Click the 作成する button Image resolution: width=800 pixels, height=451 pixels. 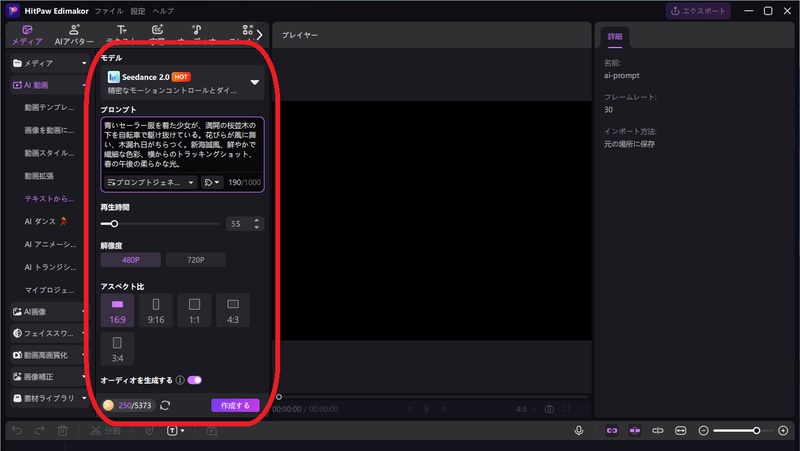[x=235, y=405]
